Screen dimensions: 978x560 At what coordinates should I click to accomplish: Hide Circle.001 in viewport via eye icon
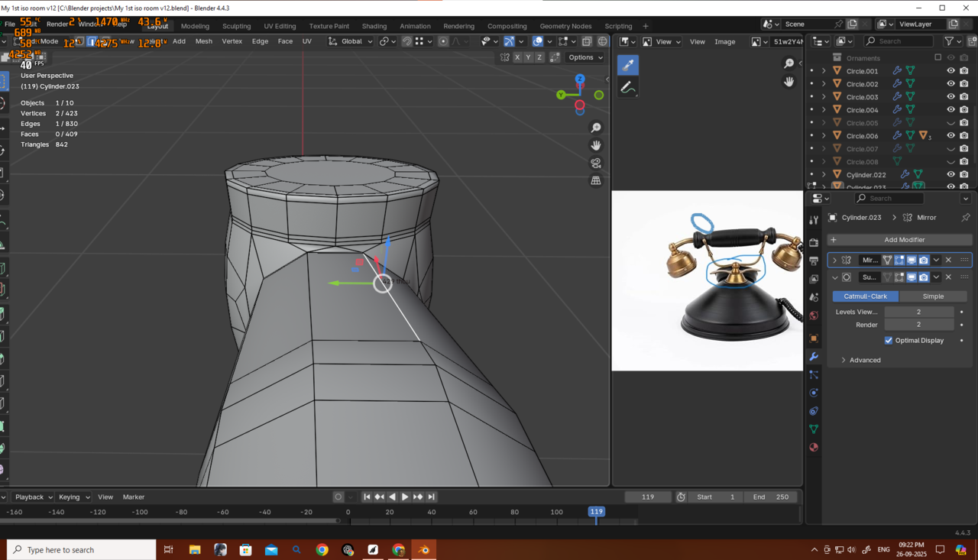coord(951,71)
